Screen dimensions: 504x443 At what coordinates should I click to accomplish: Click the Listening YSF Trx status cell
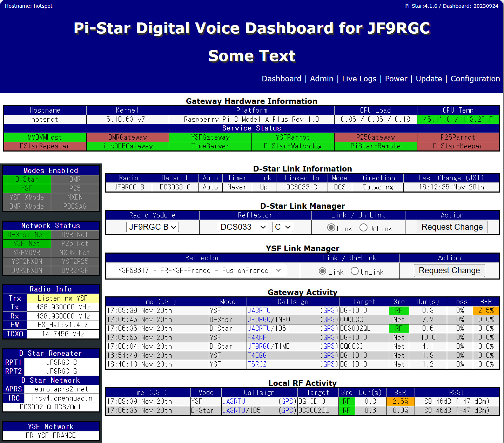click(63, 298)
